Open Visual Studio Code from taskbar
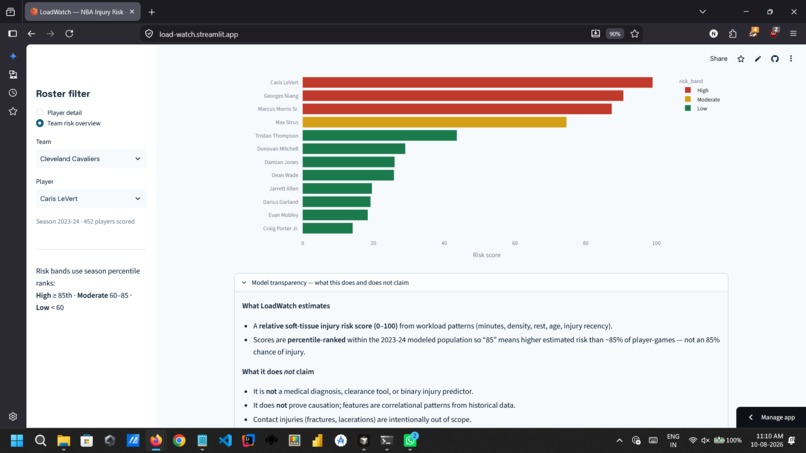 [225, 441]
